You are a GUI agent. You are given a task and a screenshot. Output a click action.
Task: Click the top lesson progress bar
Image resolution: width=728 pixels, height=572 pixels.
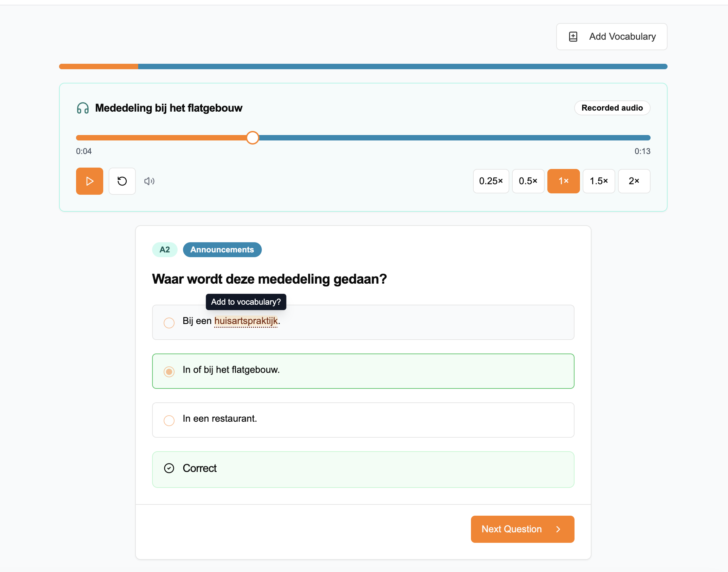(363, 66)
